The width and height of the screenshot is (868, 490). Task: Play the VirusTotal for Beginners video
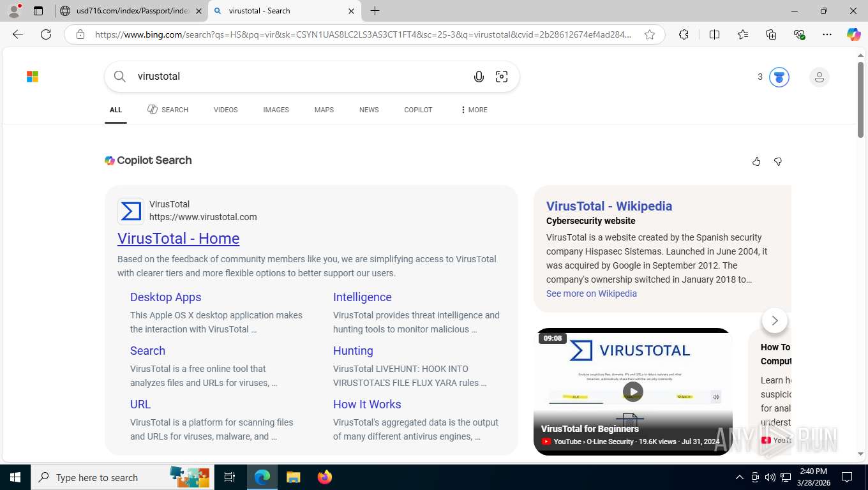click(x=633, y=392)
